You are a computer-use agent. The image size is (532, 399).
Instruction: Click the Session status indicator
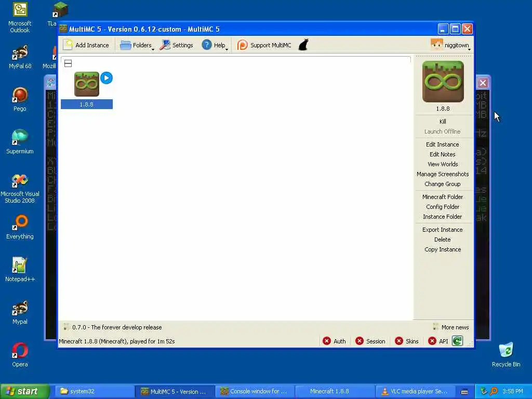[x=370, y=341]
